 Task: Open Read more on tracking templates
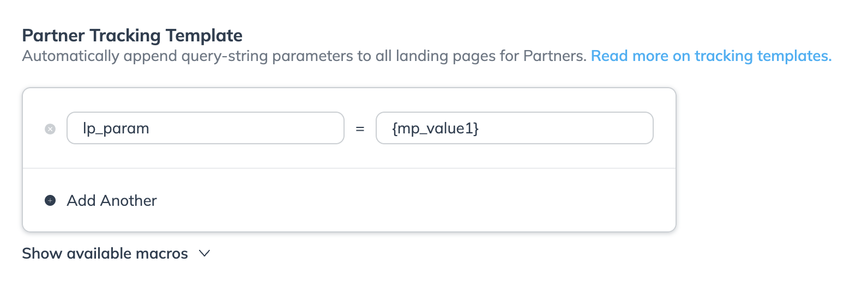click(711, 56)
